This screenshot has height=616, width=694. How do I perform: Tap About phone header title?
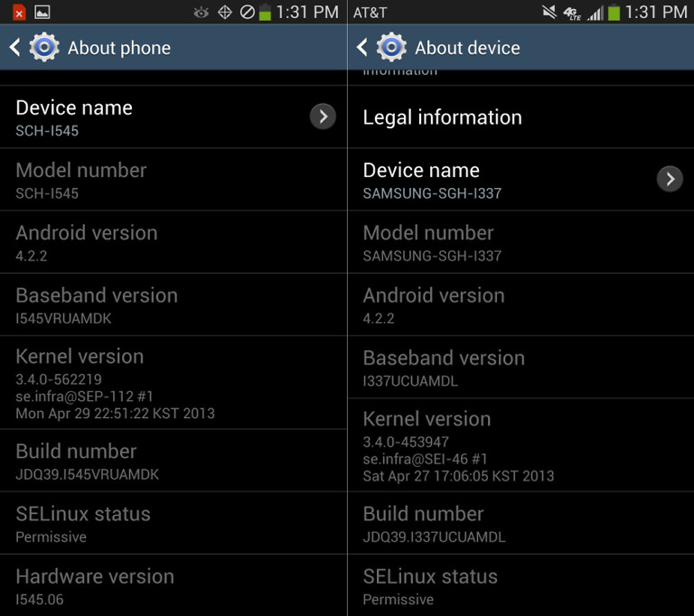[x=119, y=48]
